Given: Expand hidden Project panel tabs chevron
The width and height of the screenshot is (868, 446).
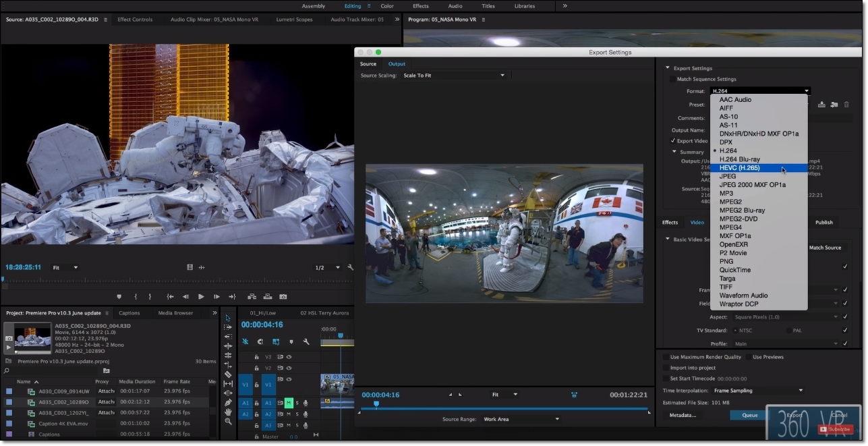Looking at the screenshot, I should (214, 313).
